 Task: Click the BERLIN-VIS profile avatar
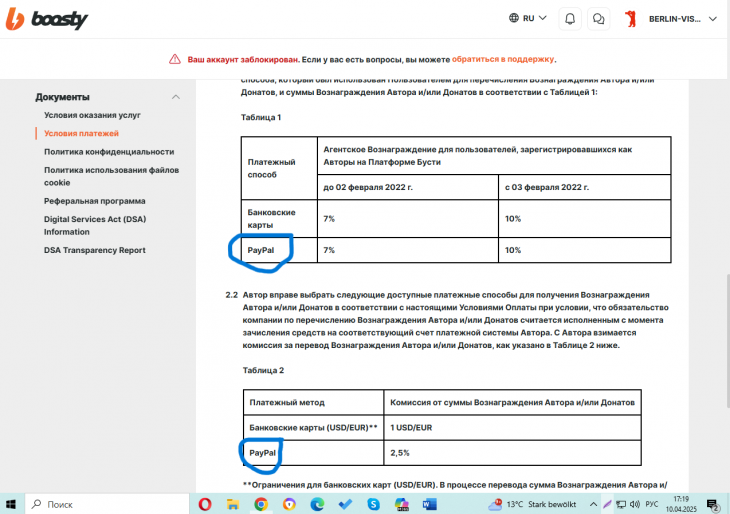(630, 18)
